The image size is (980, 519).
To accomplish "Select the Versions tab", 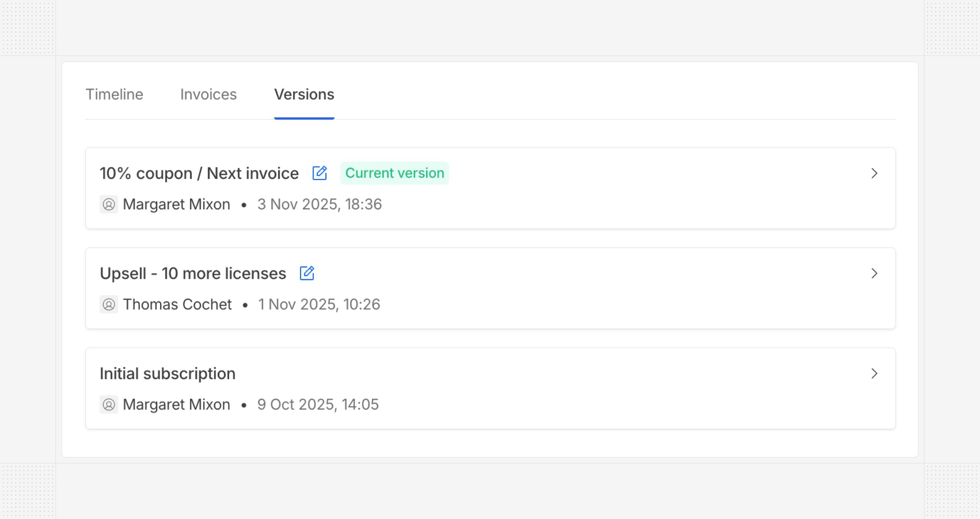I will (x=304, y=95).
